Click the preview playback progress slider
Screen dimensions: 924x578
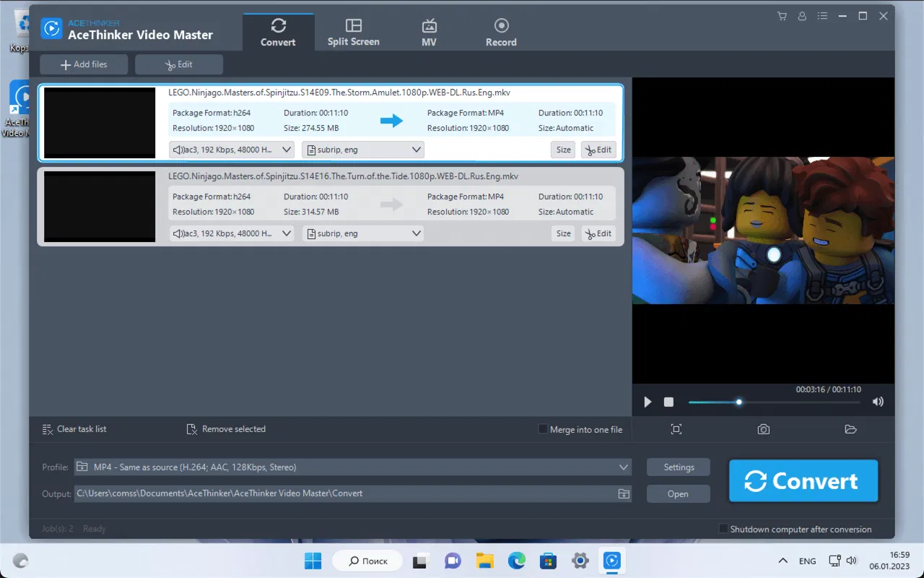pyautogui.click(x=774, y=402)
